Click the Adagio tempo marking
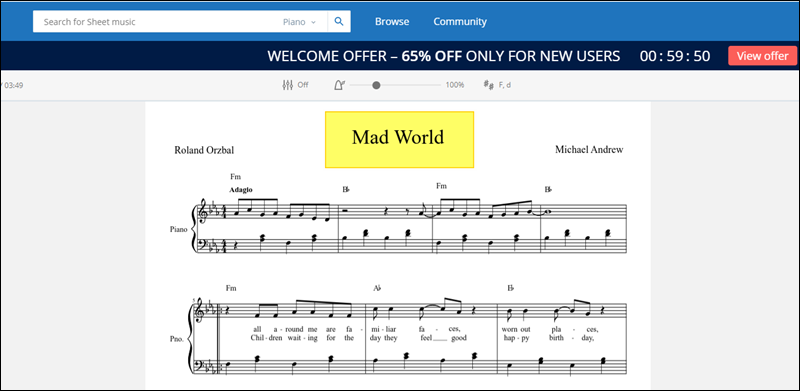The width and height of the screenshot is (800, 391). click(x=241, y=189)
